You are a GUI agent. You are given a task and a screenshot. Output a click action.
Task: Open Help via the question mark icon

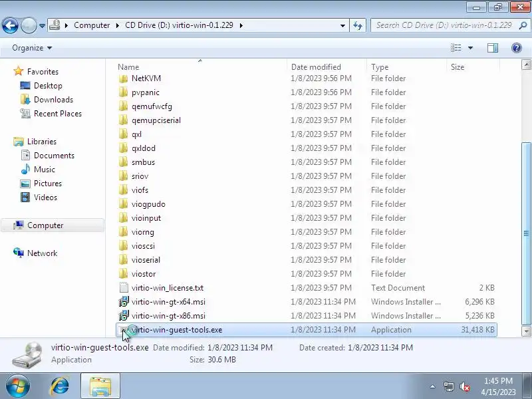click(517, 48)
